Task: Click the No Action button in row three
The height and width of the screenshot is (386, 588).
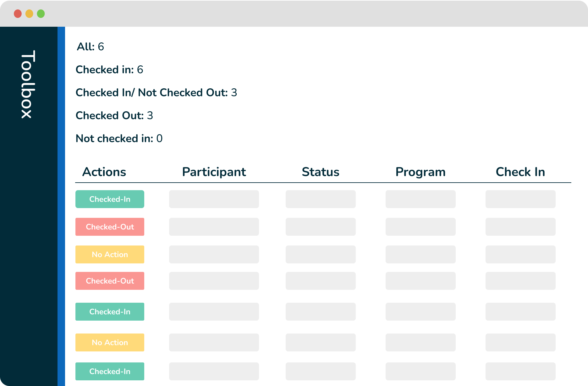Action: [110, 254]
